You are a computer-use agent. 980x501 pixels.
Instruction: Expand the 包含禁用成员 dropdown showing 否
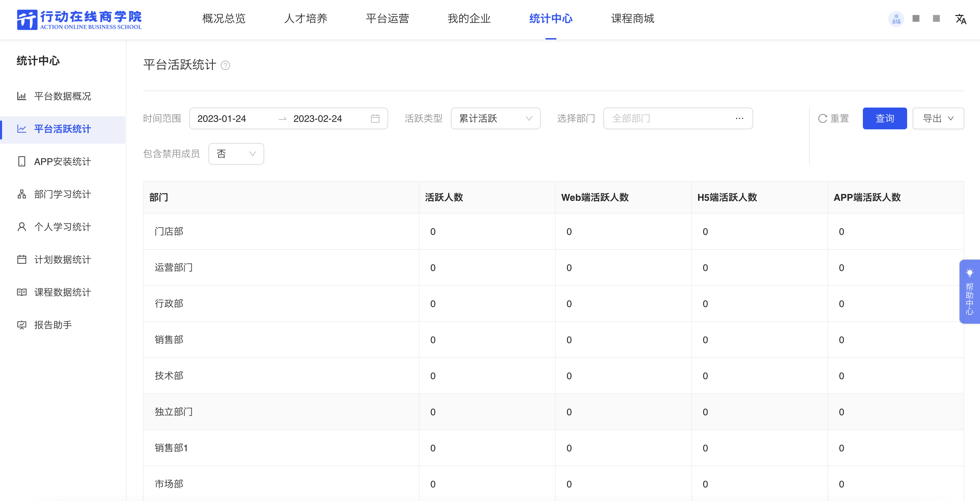pyautogui.click(x=236, y=153)
